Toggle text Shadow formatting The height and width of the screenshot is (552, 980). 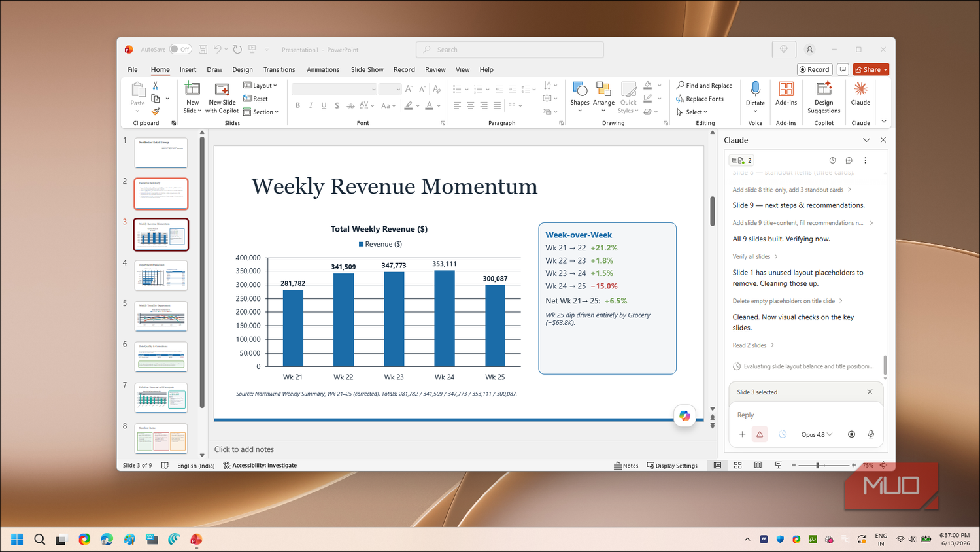click(337, 105)
